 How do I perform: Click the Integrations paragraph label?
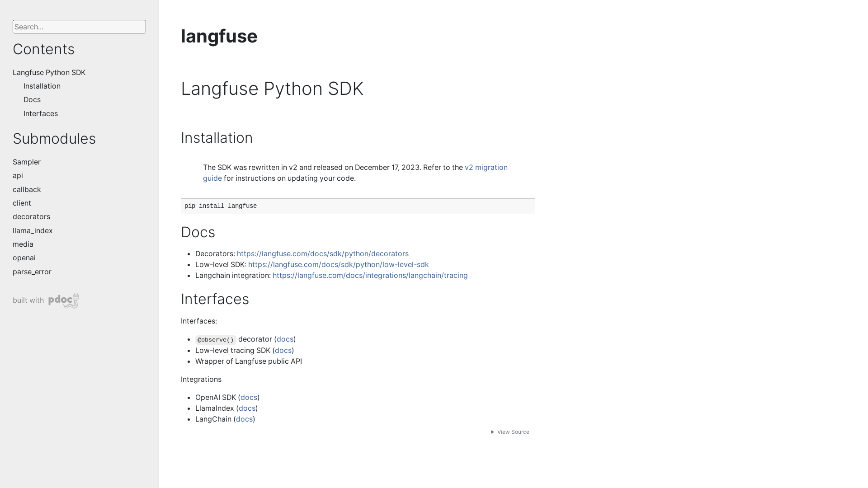point(201,379)
